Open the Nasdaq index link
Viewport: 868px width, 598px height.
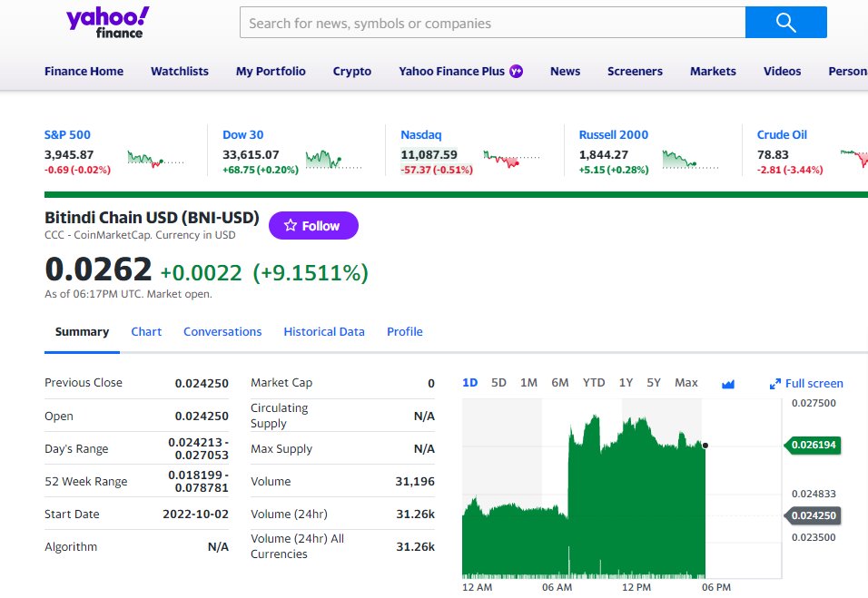420,134
